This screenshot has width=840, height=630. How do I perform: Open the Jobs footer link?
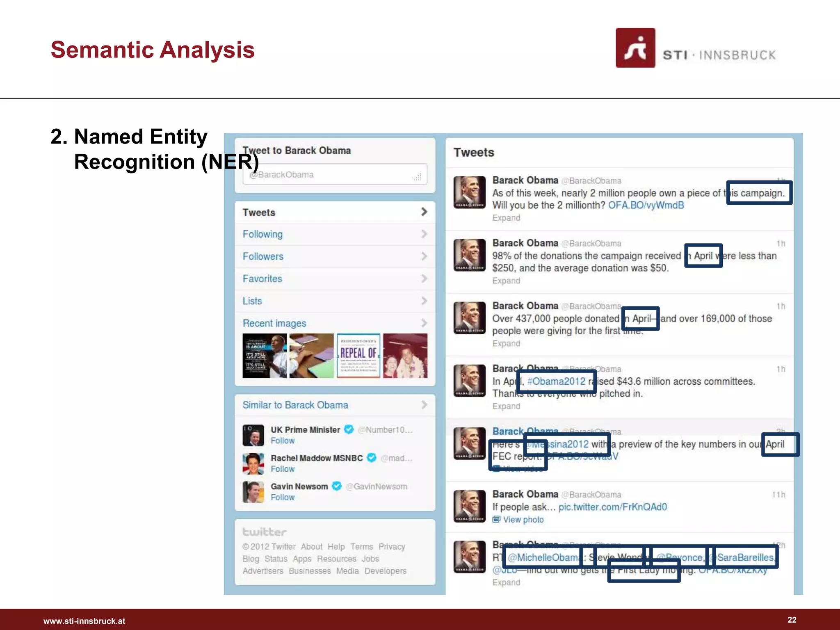[370, 559]
